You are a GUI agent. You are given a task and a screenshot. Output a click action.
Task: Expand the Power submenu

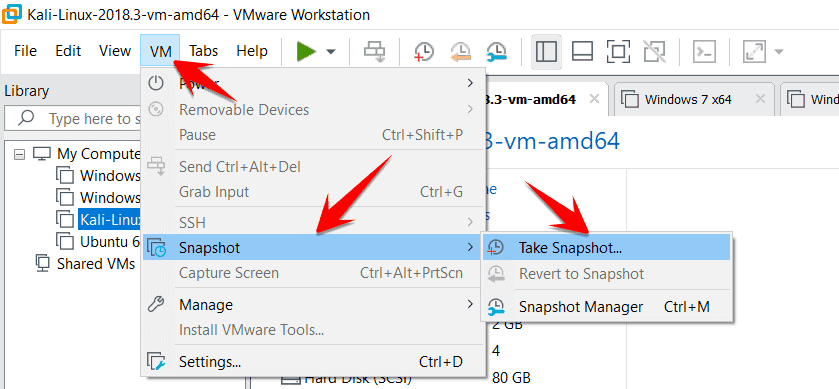tap(313, 83)
